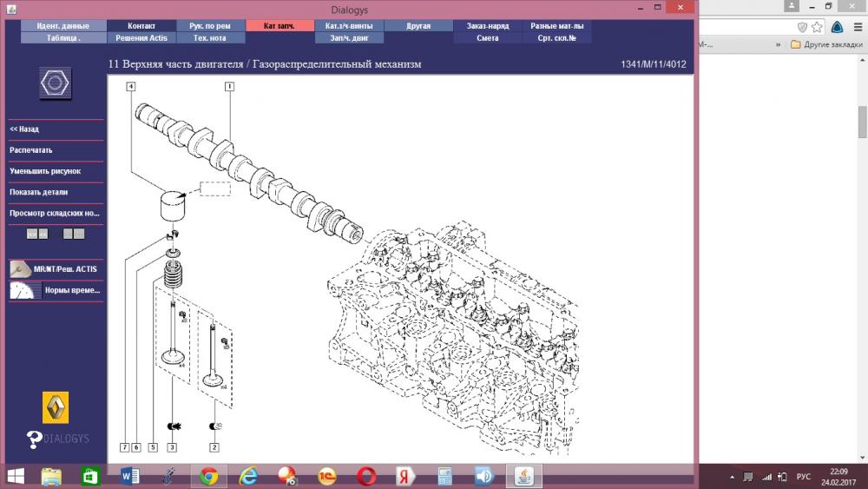Select part callout number 1 on diagram
Viewport: 868px width, 489px height.
[229, 86]
